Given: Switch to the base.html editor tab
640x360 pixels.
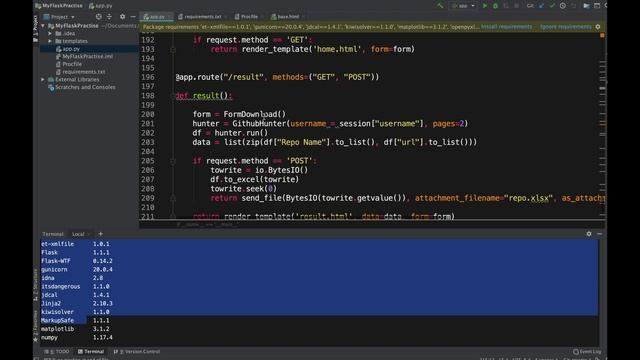Looking at the screenshot, I should 287,17.
